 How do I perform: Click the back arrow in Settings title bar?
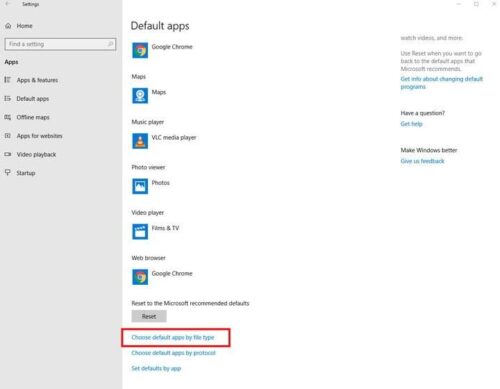tap(7, 4)
